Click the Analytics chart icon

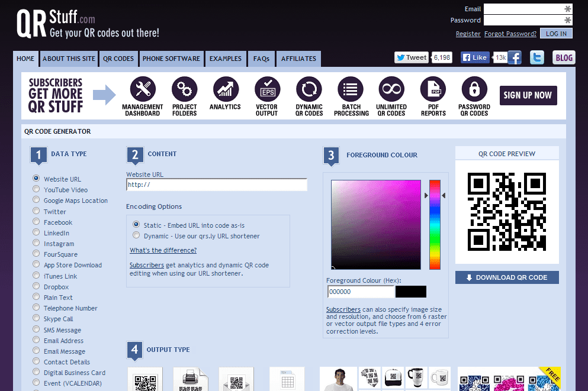point(226,89)
